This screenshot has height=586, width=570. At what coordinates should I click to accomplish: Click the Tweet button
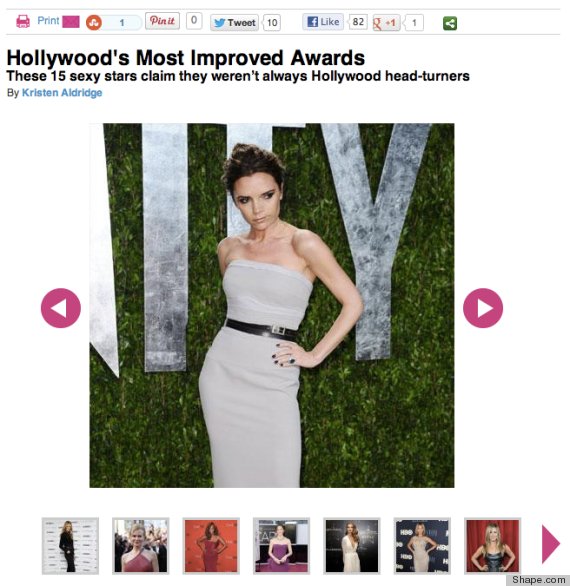tap(234, 23)
